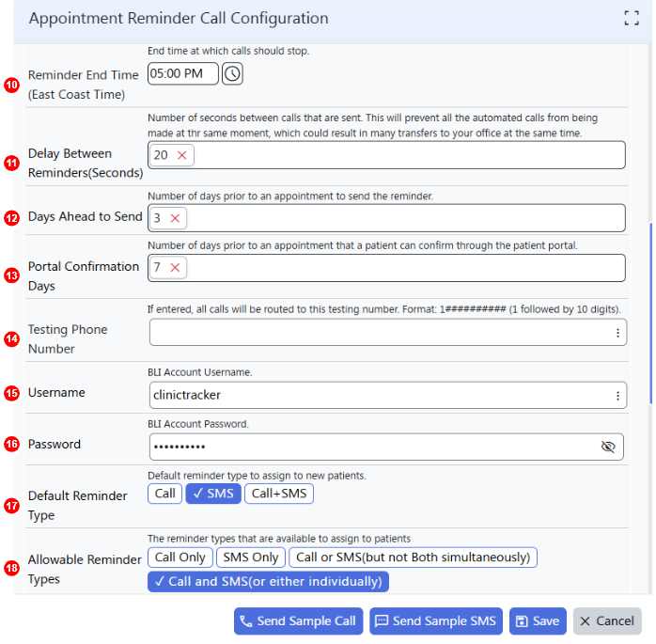
Task: Click Send Sample SMS button
Action: tap(436, 621)
